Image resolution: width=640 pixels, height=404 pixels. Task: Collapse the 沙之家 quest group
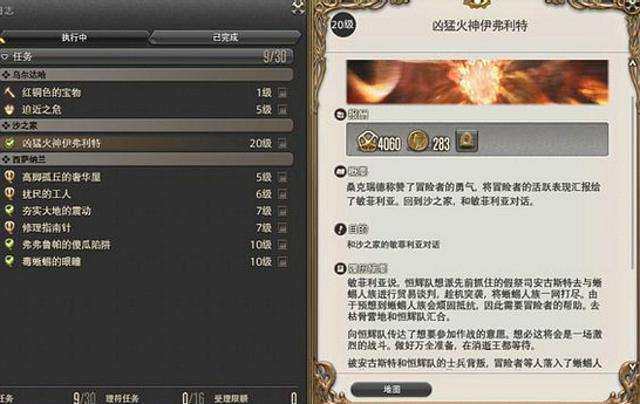(147, 126)
